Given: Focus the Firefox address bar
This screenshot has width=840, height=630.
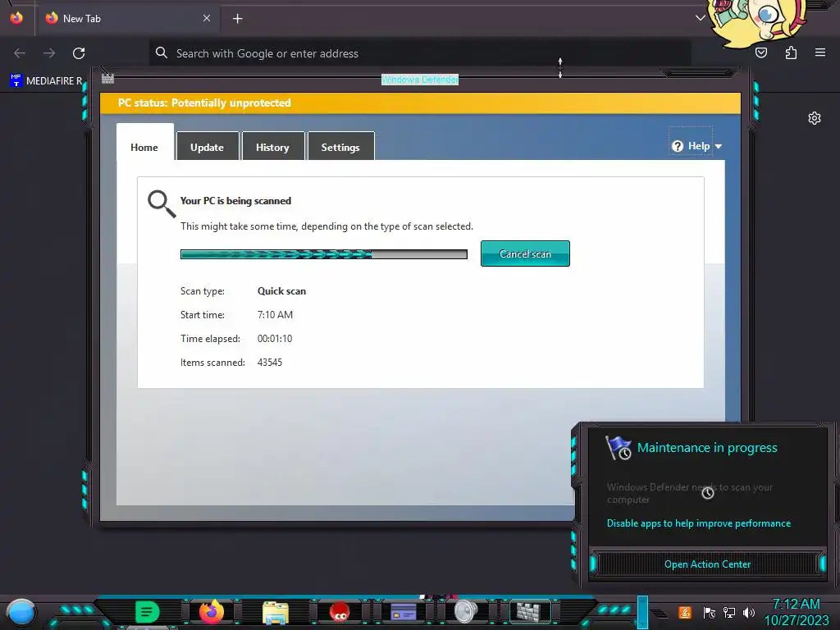Looking at the screenshot, I should coord(419,53).
